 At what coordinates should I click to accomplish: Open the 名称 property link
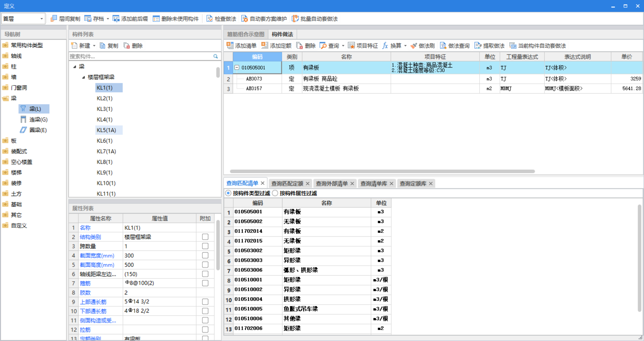85,228
